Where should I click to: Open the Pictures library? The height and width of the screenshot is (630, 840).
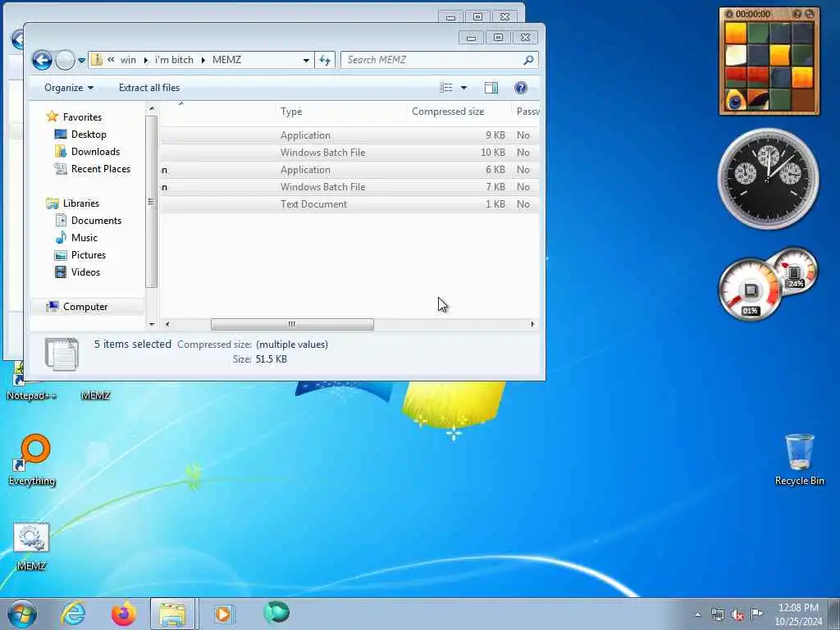[x=89, y=255]
